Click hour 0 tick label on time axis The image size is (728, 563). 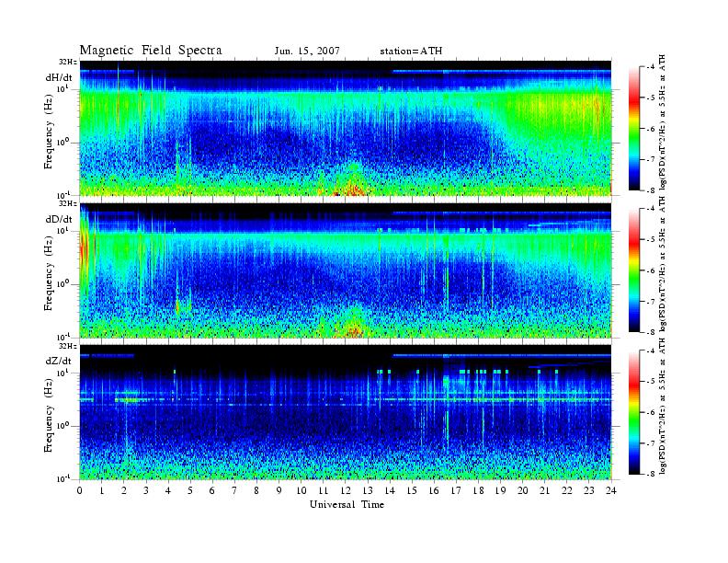click(80, 491)
